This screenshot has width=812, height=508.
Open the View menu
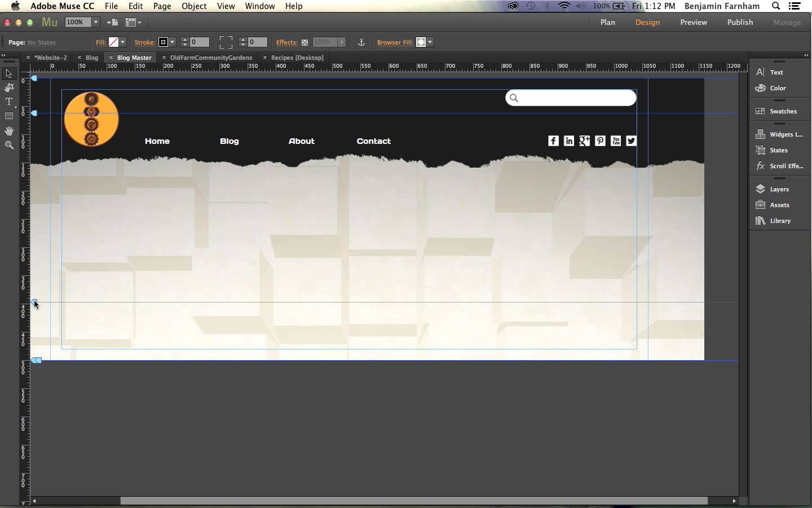coord(226,6)
